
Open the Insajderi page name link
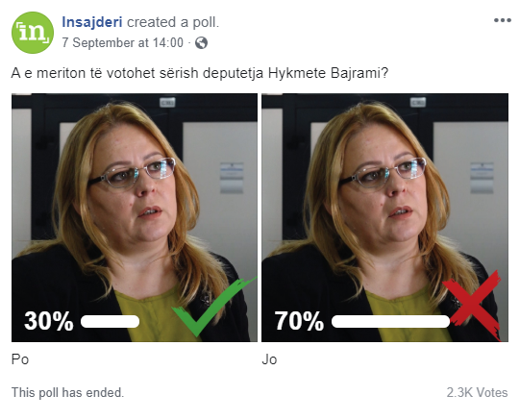[92, 22]
